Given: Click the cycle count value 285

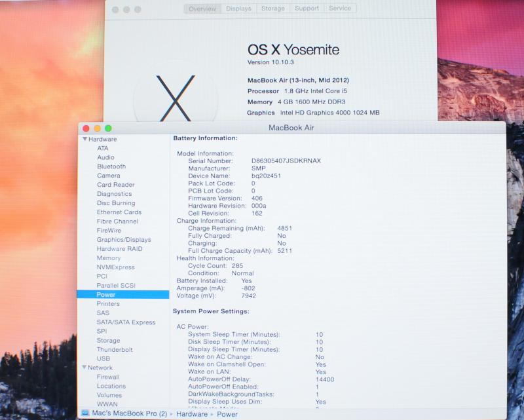Looking at the screenshot, I should [x=237, y=266].
